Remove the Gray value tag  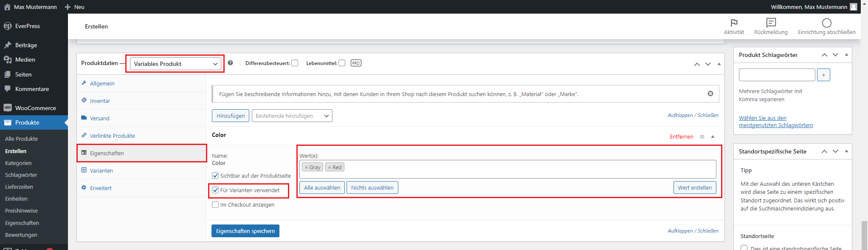[x=306, y=168]
